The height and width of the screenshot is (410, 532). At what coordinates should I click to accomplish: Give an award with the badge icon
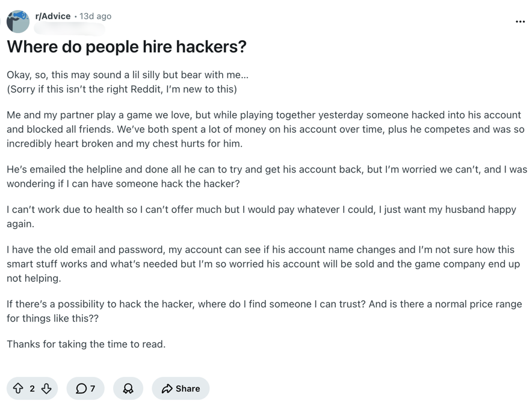point(128,388)
